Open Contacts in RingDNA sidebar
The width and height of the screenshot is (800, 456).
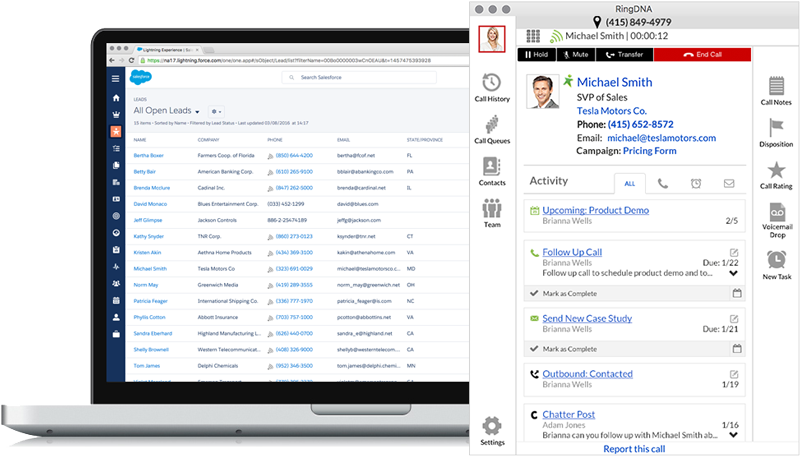(x=492, y=171)
